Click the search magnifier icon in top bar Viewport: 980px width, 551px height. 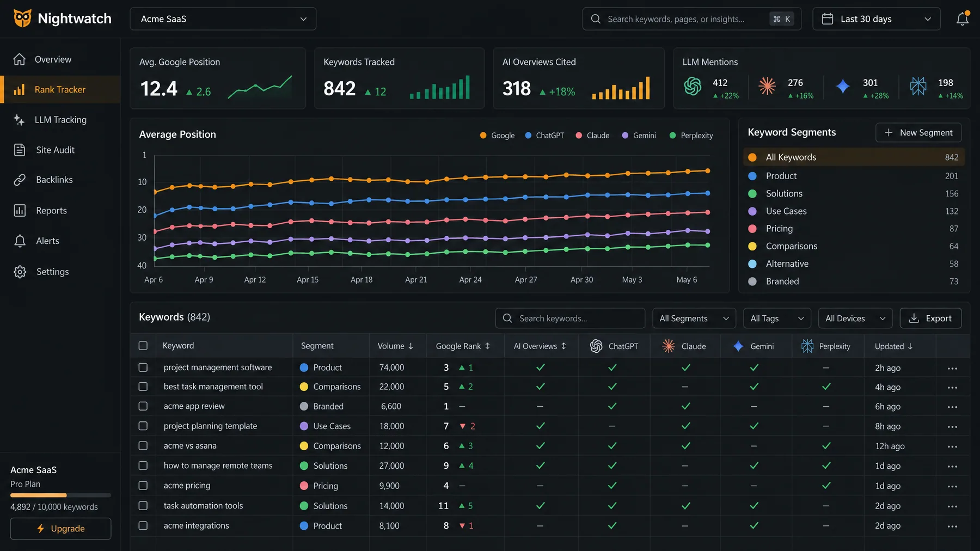click(596, 19)
